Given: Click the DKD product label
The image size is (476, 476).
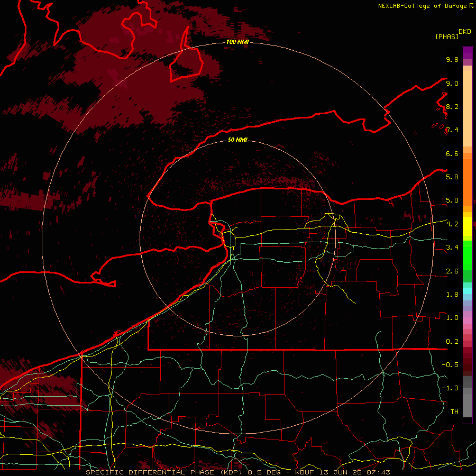Looking at the screenshot, I should pos(465,32).
